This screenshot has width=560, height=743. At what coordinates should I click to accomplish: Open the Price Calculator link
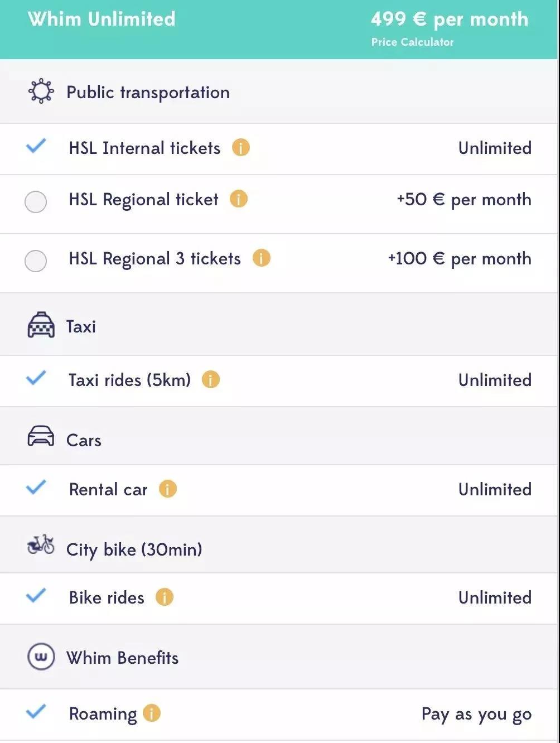click(x=412, y=42)
